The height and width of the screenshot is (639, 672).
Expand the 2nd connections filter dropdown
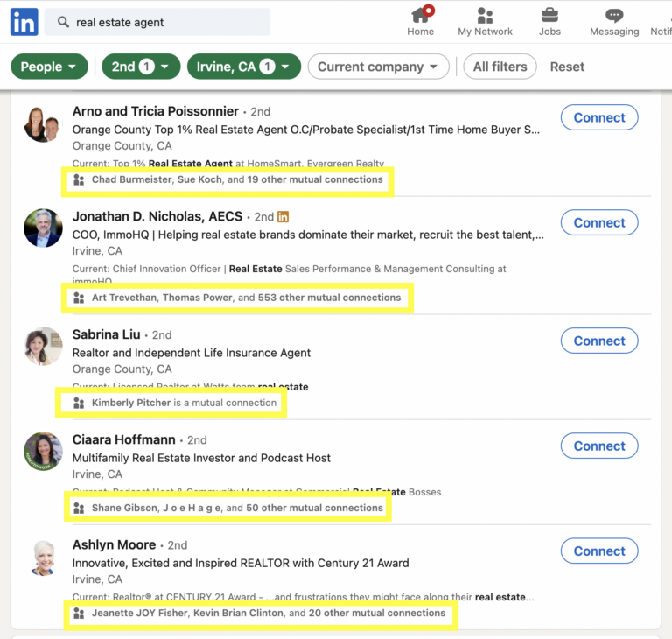(141, 67)
